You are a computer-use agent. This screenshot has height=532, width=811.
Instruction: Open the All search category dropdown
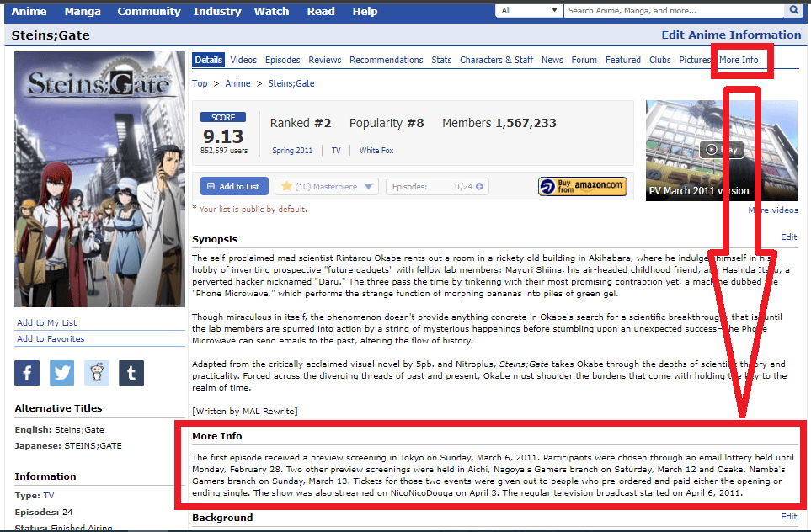pyautogui.click(x=529, y=11)
